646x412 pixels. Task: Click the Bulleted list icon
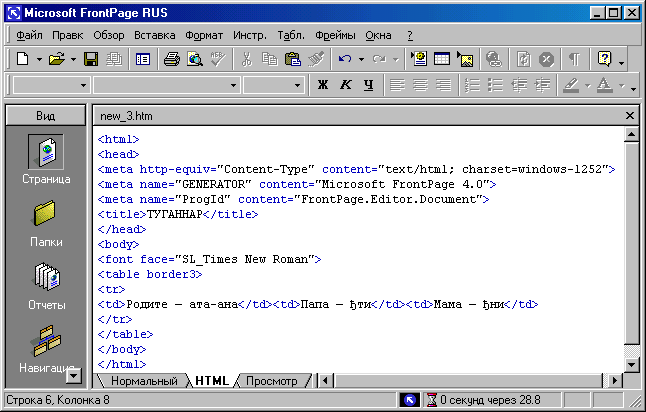(496, 85)
